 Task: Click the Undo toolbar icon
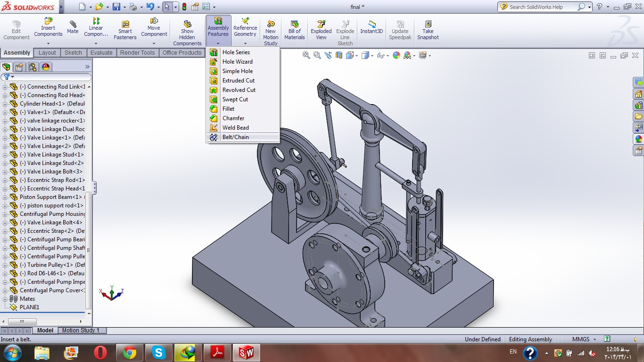[150, 7]
